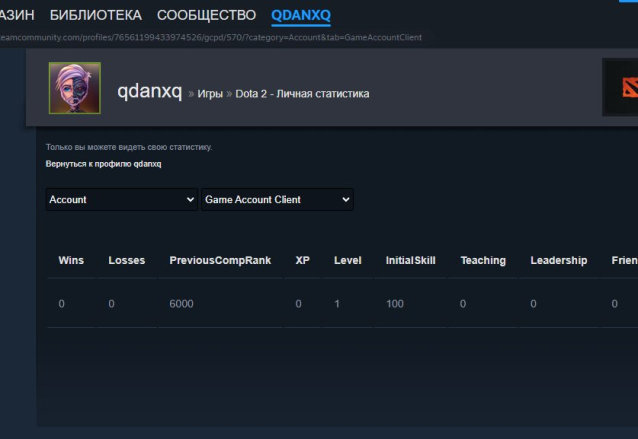The height and width of the screenshot is (439, 638).
Task: Select the QDANXQ profile tab
Action: [x=301, y=15]
